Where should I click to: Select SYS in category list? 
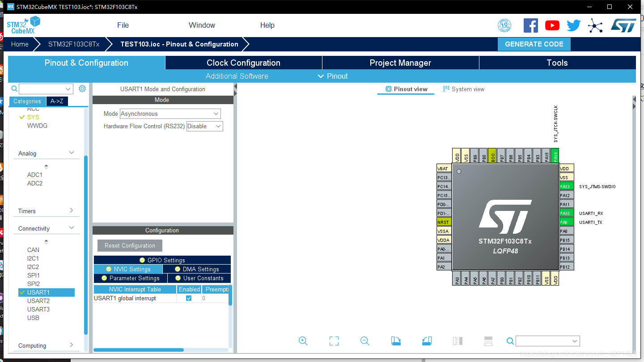(x=33, y=117)
